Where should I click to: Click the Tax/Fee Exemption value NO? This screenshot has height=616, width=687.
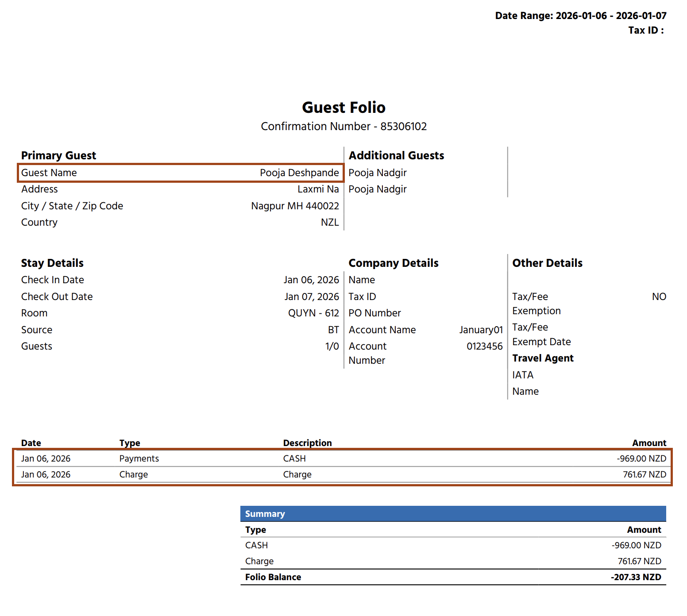pyautogui.click(x=659, y=296)
